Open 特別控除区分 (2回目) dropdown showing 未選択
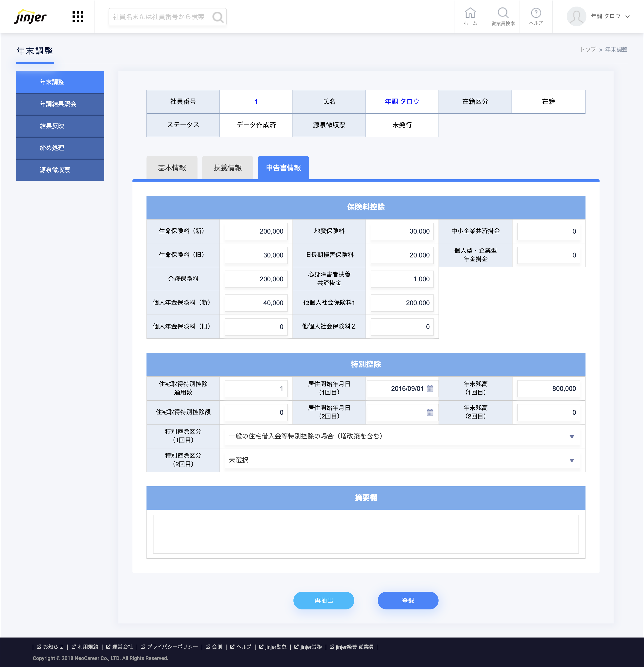This screenshot has width=644, height=667. coord(402,460)
